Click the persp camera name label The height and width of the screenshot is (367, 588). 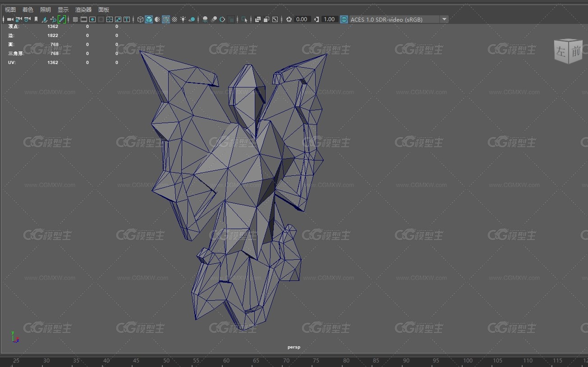coord(294,347)
